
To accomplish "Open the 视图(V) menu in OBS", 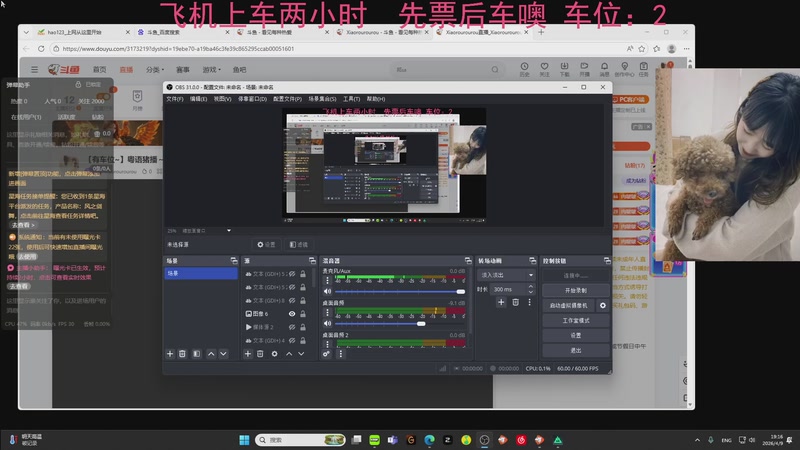I will coord(222,99).
